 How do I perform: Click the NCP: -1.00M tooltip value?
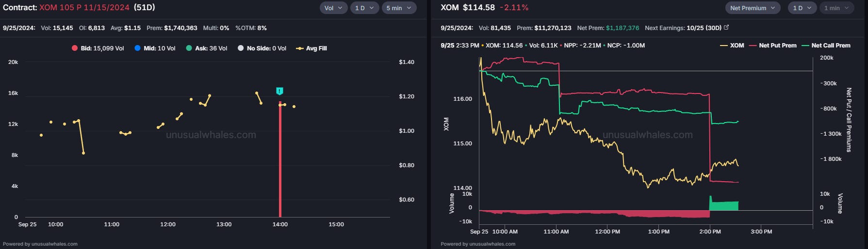coord(626,46)
